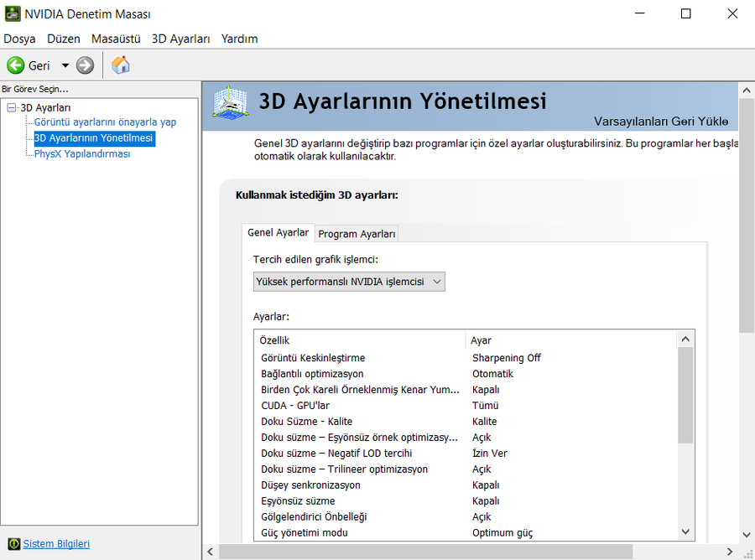Click the green Geri back arrow icon
The image size is (755, 560).
point(15,65)
